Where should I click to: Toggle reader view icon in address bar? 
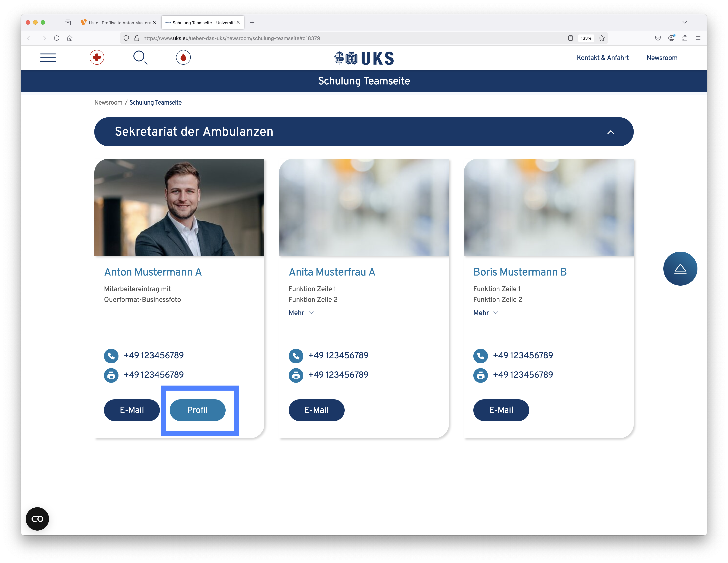[570, 38]
